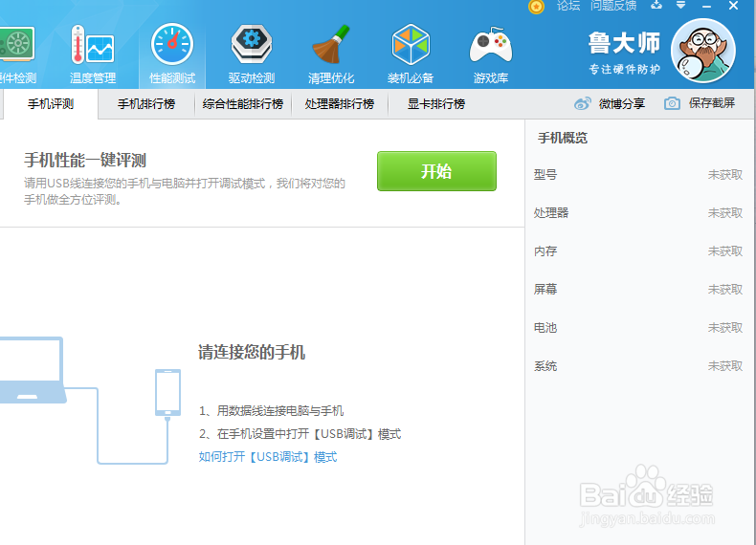
Task: Click the green 开始 button
Action: (436, 171)
